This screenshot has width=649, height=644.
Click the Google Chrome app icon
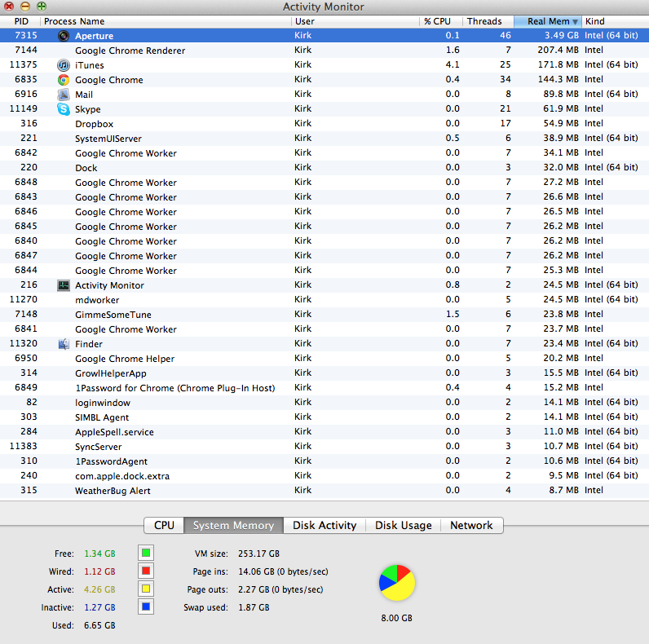point(64,80)
